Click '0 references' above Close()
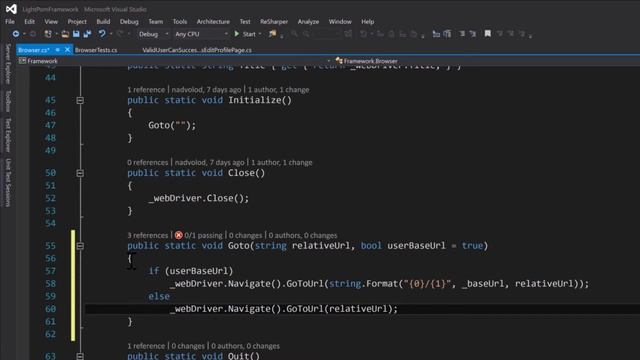The width and height of the screenshot is (640, 360). click(x=147, y=162)
